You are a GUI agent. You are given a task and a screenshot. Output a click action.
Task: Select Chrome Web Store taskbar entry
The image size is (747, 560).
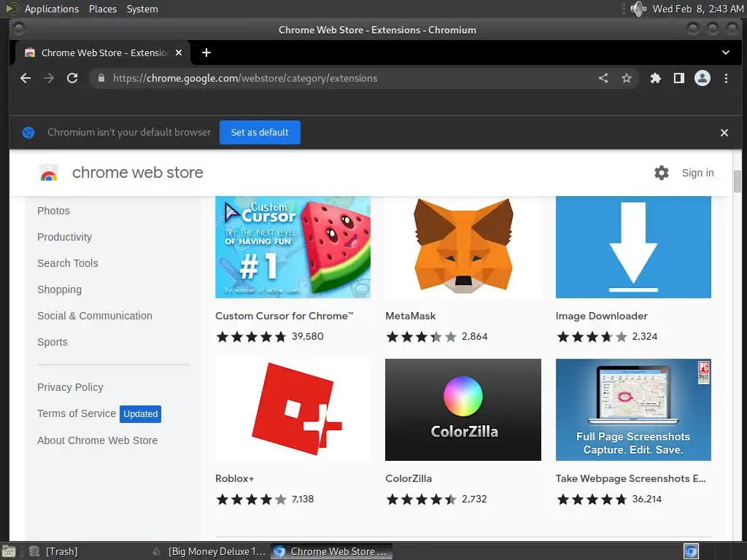click(x=332, y=551)
